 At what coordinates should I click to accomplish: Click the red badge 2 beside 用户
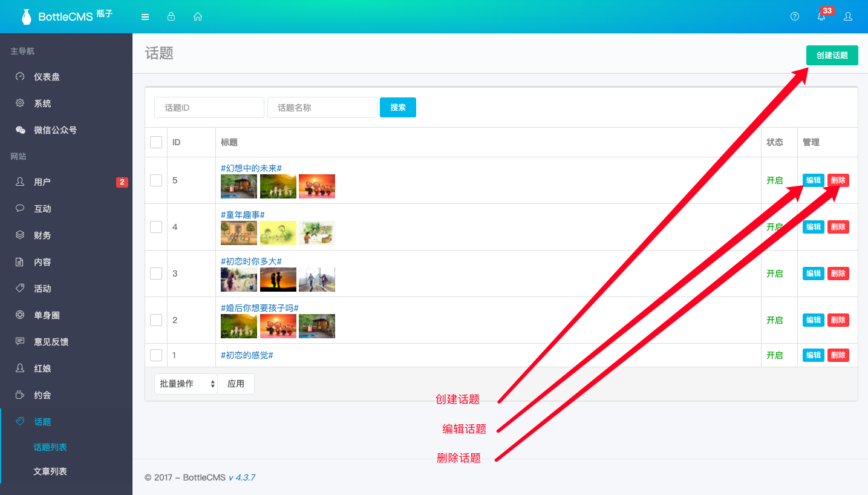[x=122, y=182]
